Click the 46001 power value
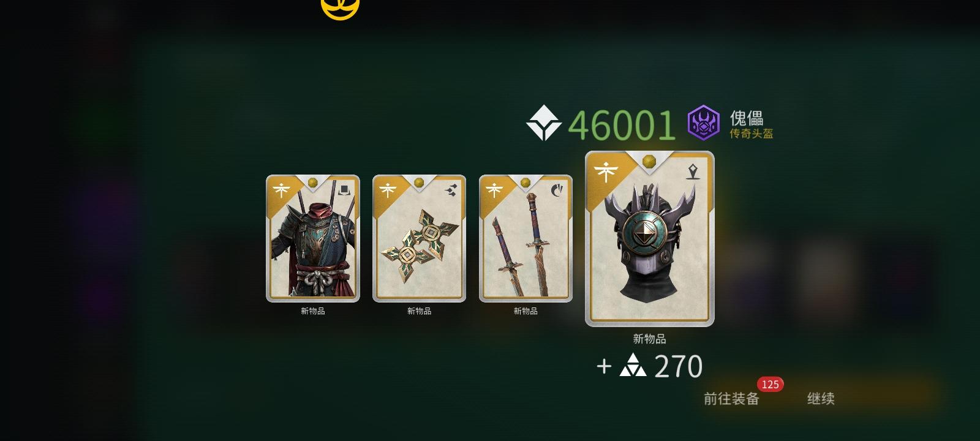Viewport: 980px width, 441px height. pos(622,125)
